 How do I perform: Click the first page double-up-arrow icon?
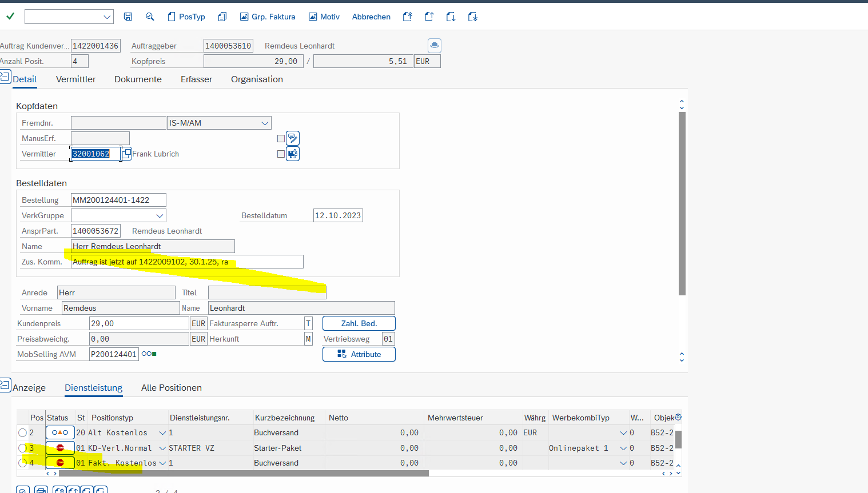click(407, 17)
